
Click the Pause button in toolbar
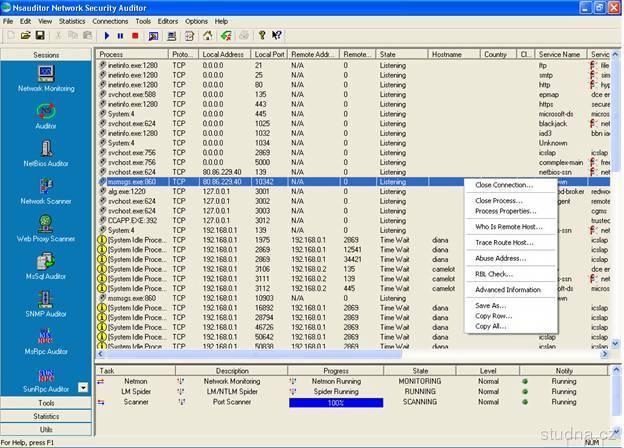[x=121, y=35]
